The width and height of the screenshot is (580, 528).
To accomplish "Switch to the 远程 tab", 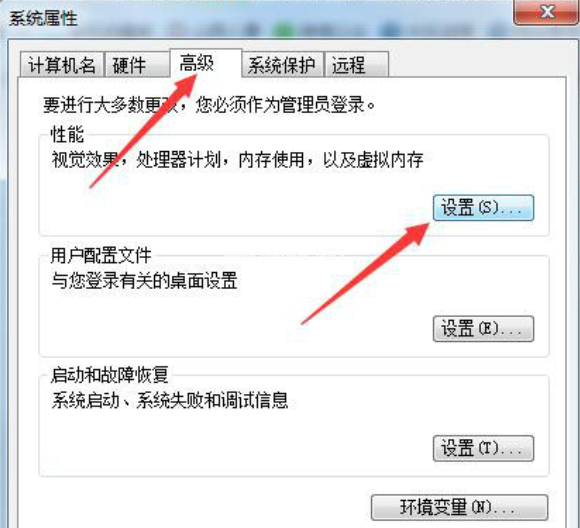I will click(356, 65).
